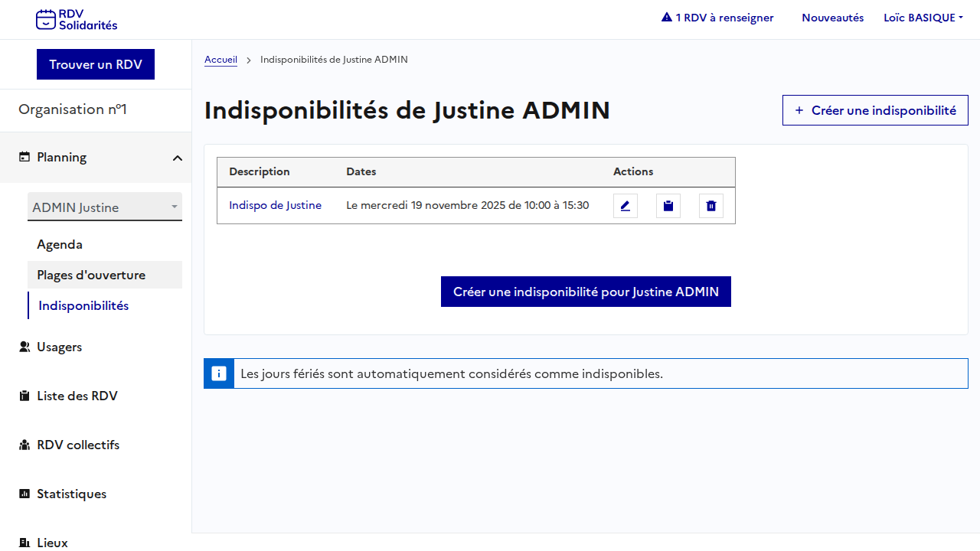This screenshot has width=980, height=551.
Task: Follow the Accueil breadcrumb link
Action: pos(220,60)
